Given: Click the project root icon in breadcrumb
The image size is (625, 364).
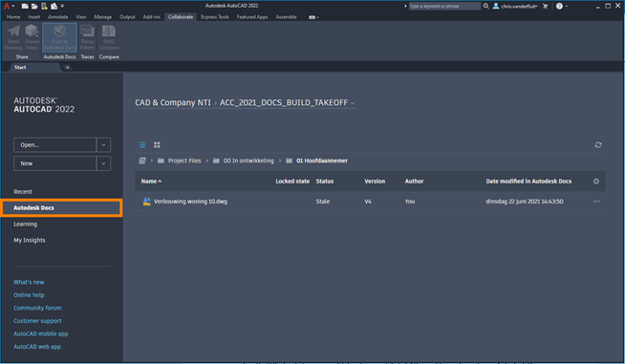Looking at the screenshot, I should (x=141, y=161).
